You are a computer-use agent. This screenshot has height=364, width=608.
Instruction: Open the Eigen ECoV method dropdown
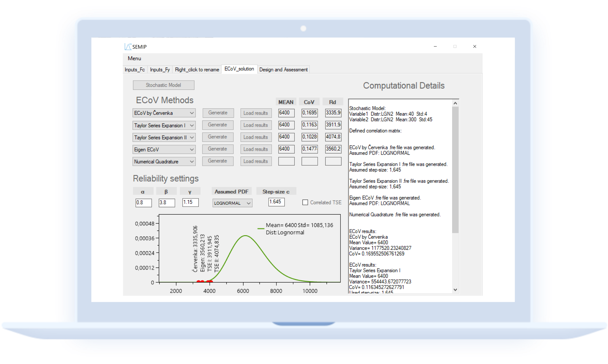[x=192, y=149]
